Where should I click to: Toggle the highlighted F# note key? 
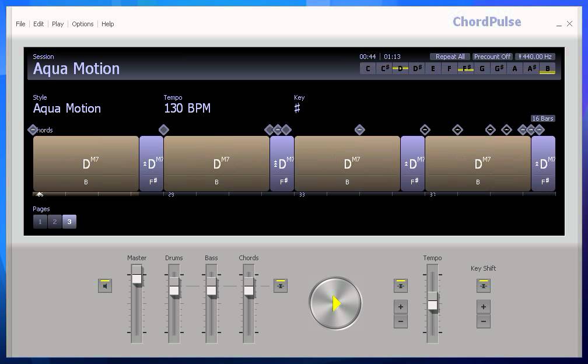pyautogui.click(x=466, y=69)
